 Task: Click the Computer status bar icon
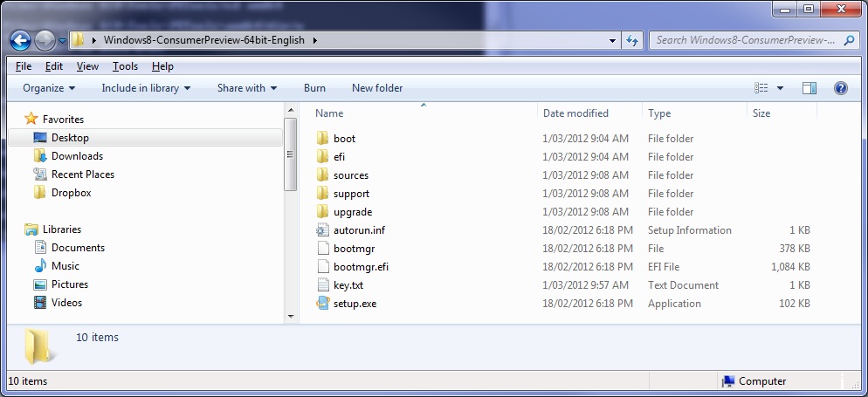point(728,381)
